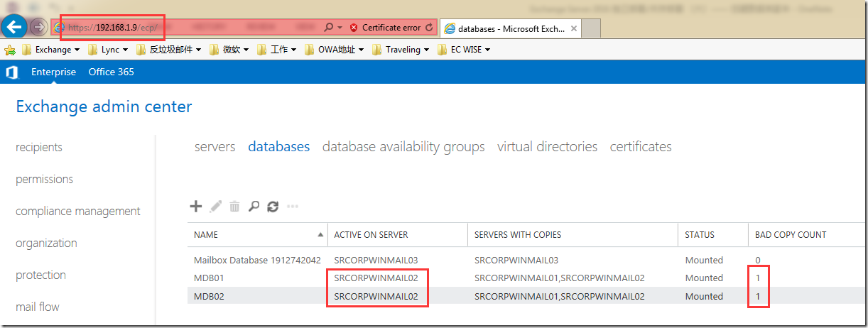Open protection in left navigation
Viewport: 868px width, 328px height.
click(x=40, y=275)
